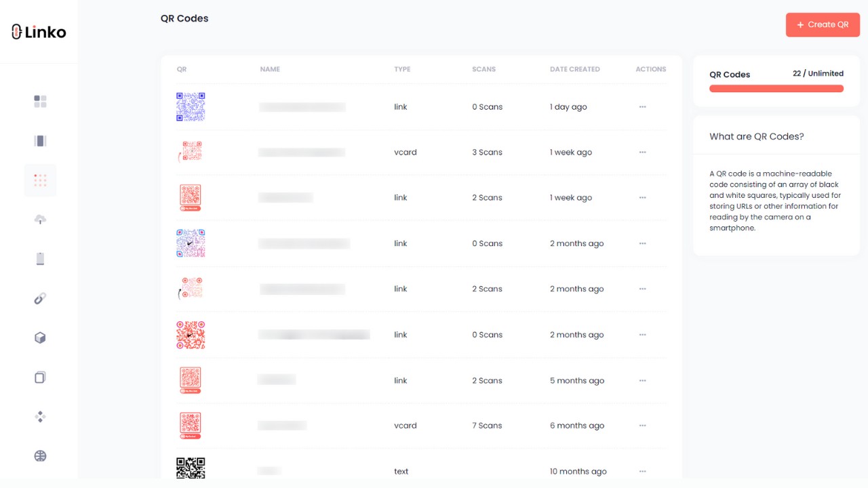Open the globe sidebar icon

40,456
